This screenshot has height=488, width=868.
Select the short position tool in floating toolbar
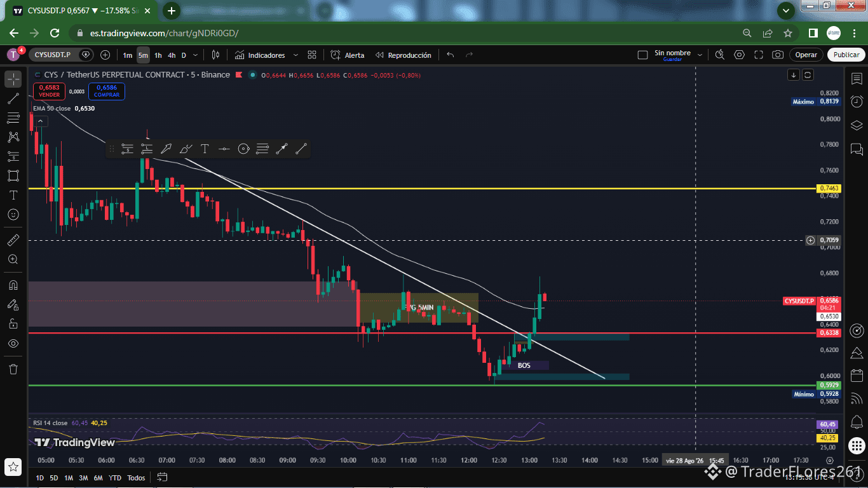128,149
